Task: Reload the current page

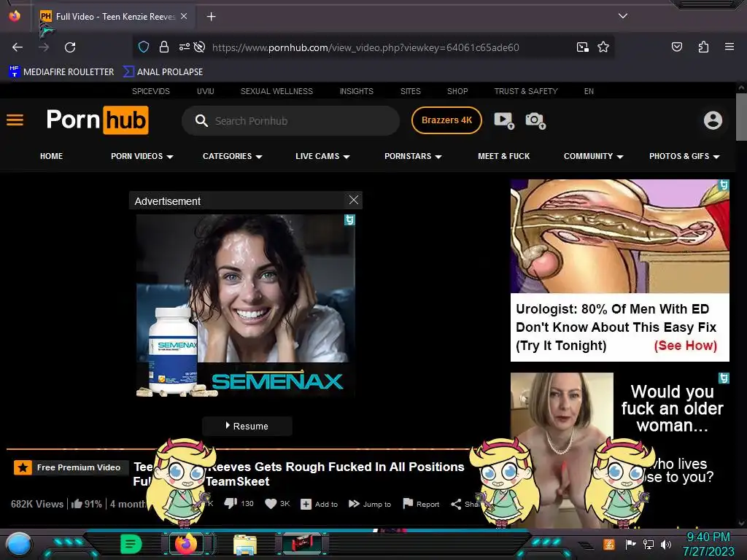Action: click(70, 47)
